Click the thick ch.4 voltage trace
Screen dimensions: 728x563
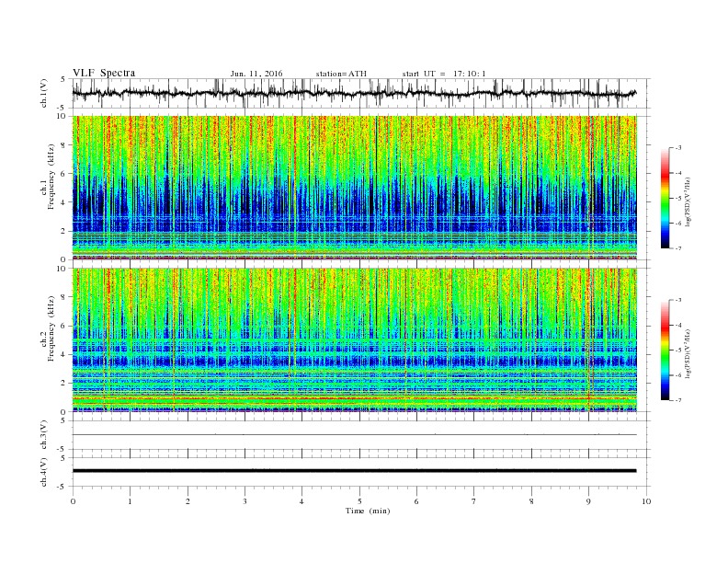click(x=354, y=471)
